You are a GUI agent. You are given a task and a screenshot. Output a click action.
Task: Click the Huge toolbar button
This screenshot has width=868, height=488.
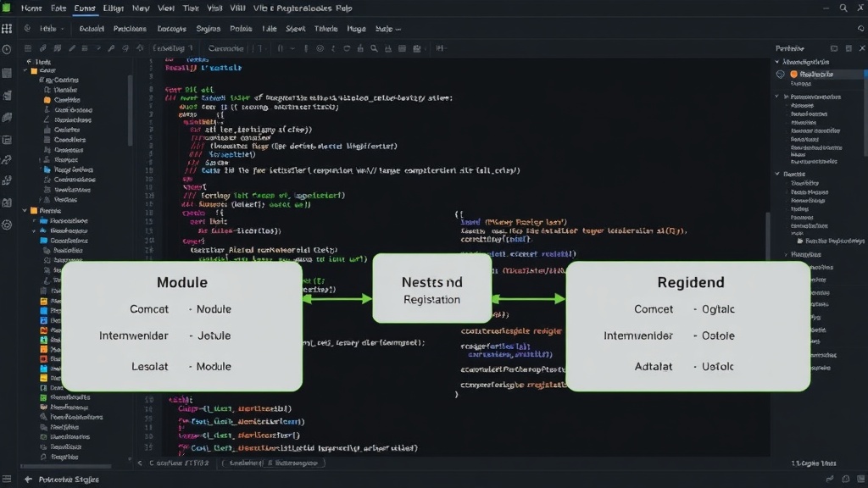[357, 29]
